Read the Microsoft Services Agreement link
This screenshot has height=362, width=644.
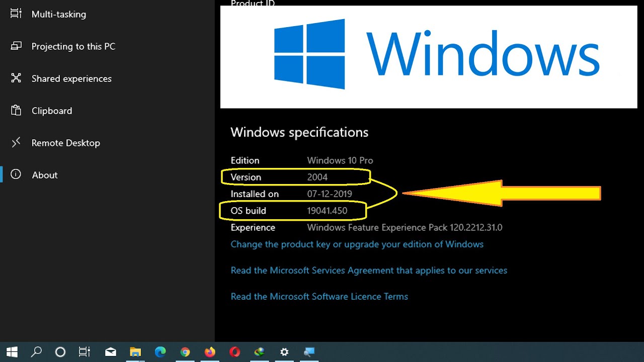tap(369, 270)
